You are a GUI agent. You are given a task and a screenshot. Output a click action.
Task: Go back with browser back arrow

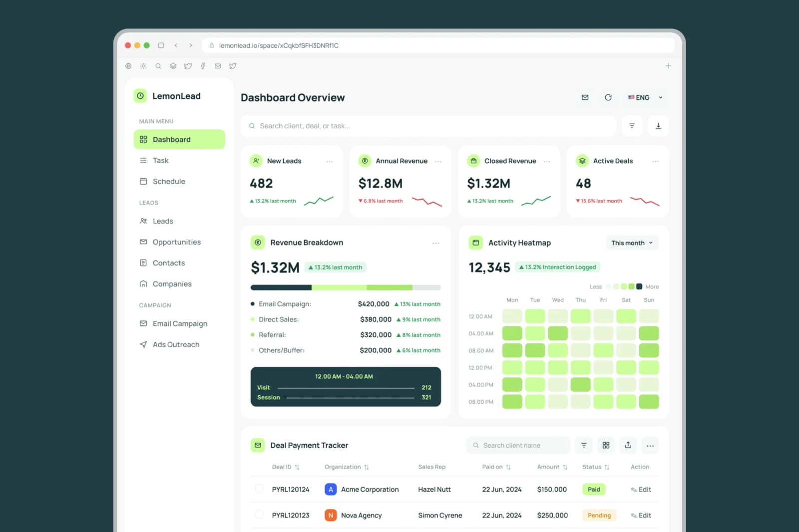176,45
